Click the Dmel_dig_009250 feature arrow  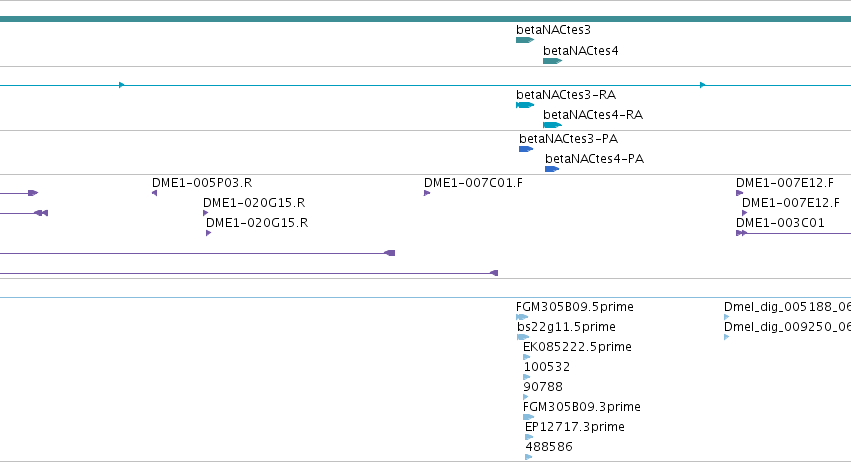point(727,337)
